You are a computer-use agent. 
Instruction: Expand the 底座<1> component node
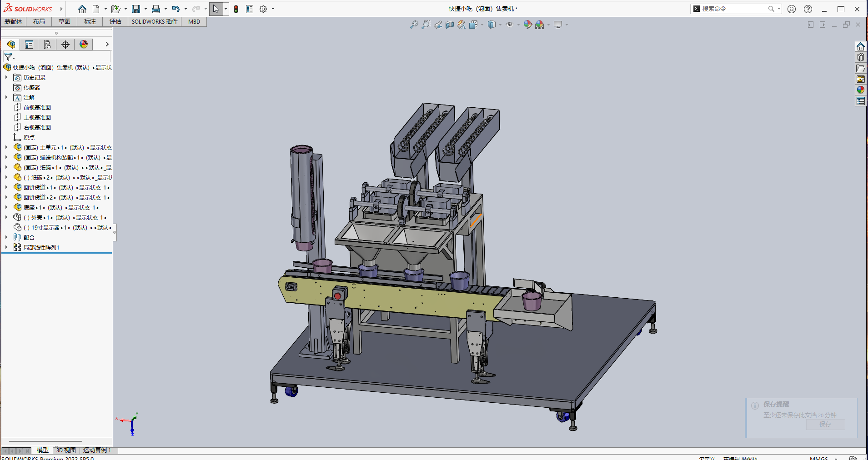click(6, 207)
